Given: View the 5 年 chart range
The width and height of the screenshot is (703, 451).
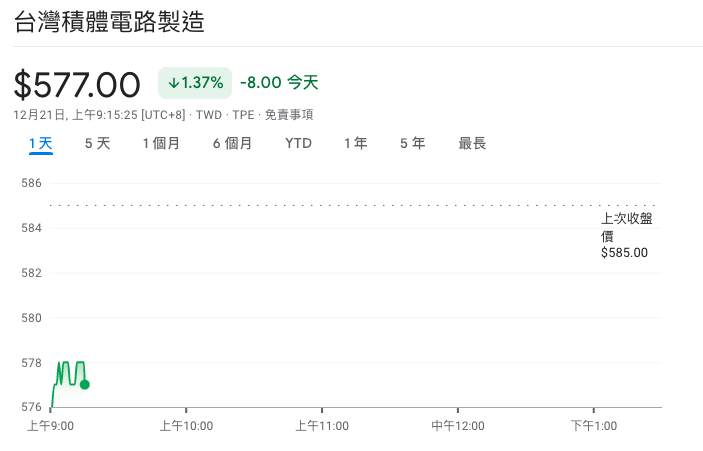Looking at the screenshot, I should [412, 143].
